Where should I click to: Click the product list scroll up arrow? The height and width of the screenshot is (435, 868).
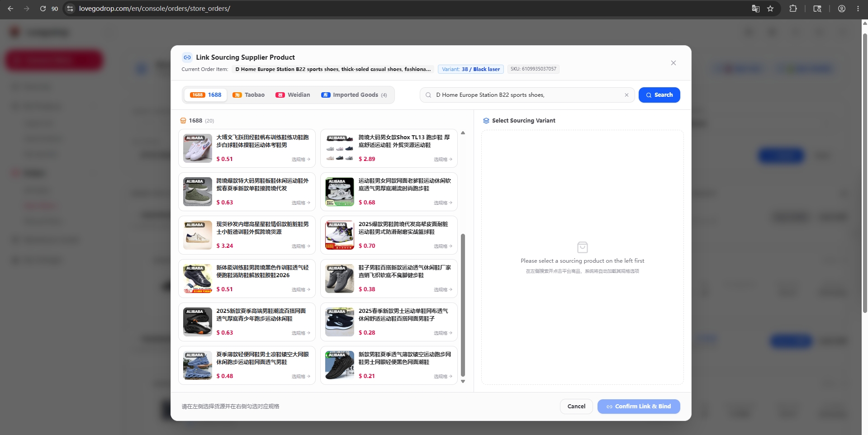(463, 133)
